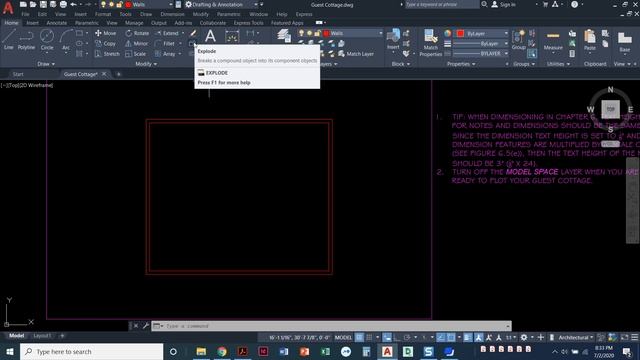640x360 pixels.
Task: Open the Insert ribbon tab
Action: (x=32, y=23)
